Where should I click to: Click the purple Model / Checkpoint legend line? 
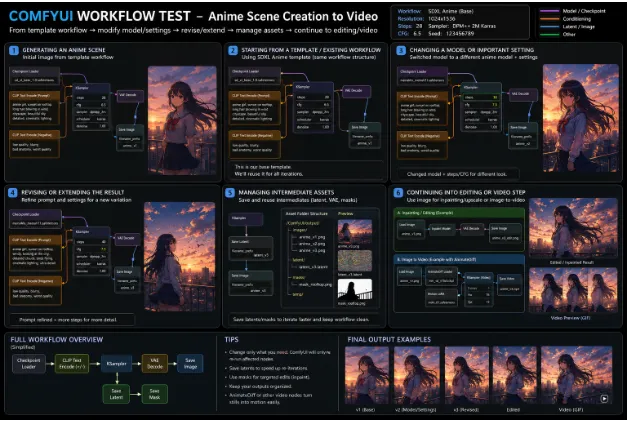(550, 11)
